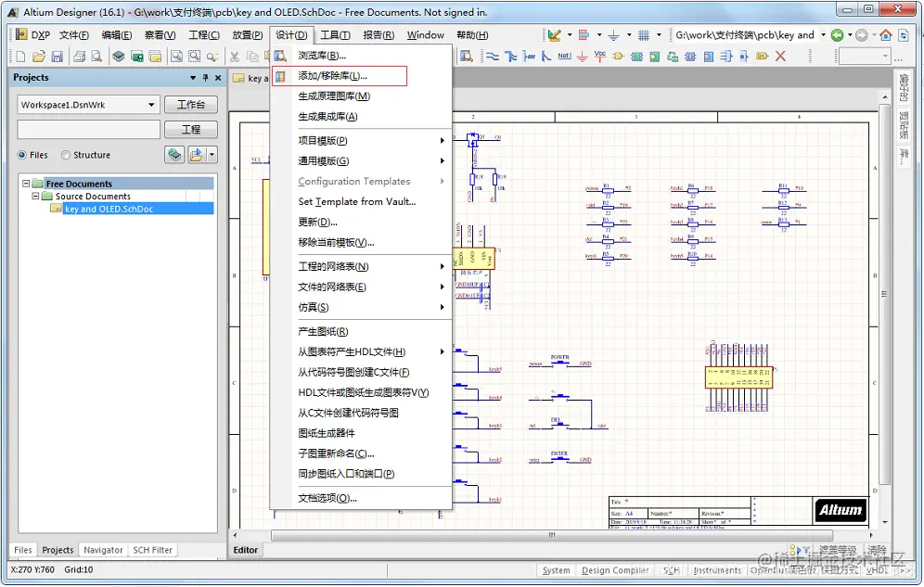This screenshot has width=924, height=587.
Task: Open the 放置(P) menu
Action: (247, 35)
